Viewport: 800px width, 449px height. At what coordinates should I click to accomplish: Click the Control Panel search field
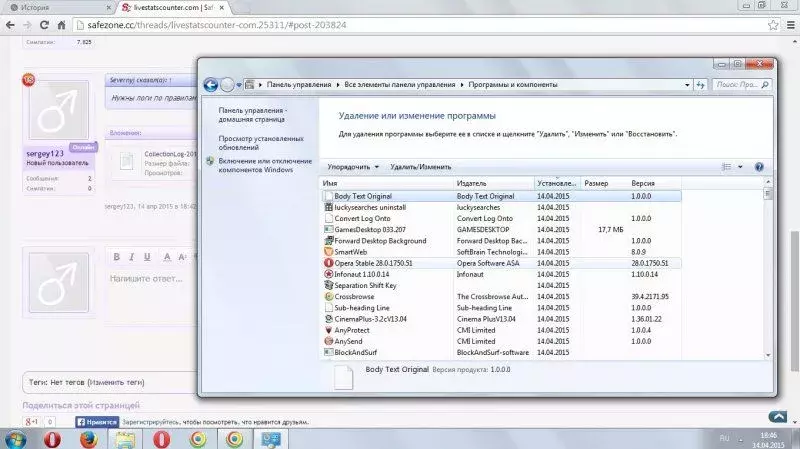(741, 85)
